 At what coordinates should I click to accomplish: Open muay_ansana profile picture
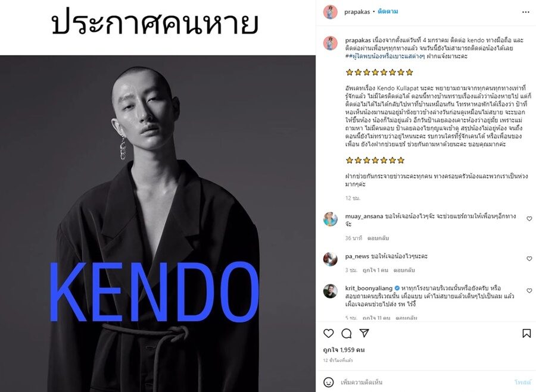[330, 219]
